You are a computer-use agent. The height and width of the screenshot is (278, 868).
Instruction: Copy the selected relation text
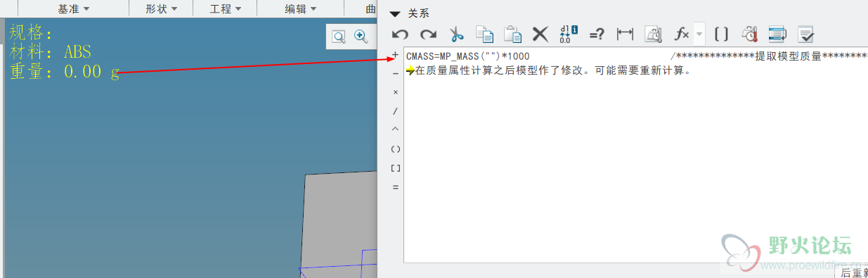pos(484,34)
